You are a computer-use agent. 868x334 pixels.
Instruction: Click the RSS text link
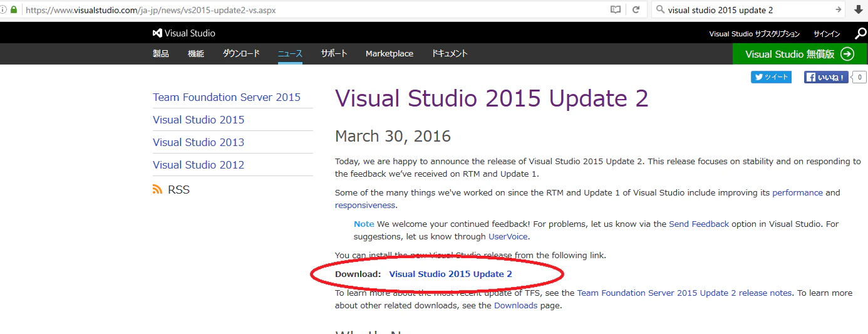click(x=178, y=189)
